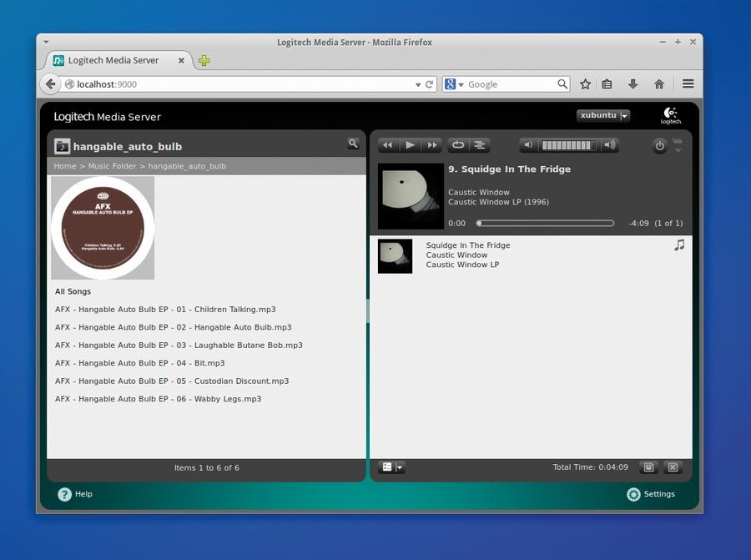Select hangable_auto_bulb in the breadcrumb
The width and height of the screenshot is (751, 560).
click(x=187, y=166)
